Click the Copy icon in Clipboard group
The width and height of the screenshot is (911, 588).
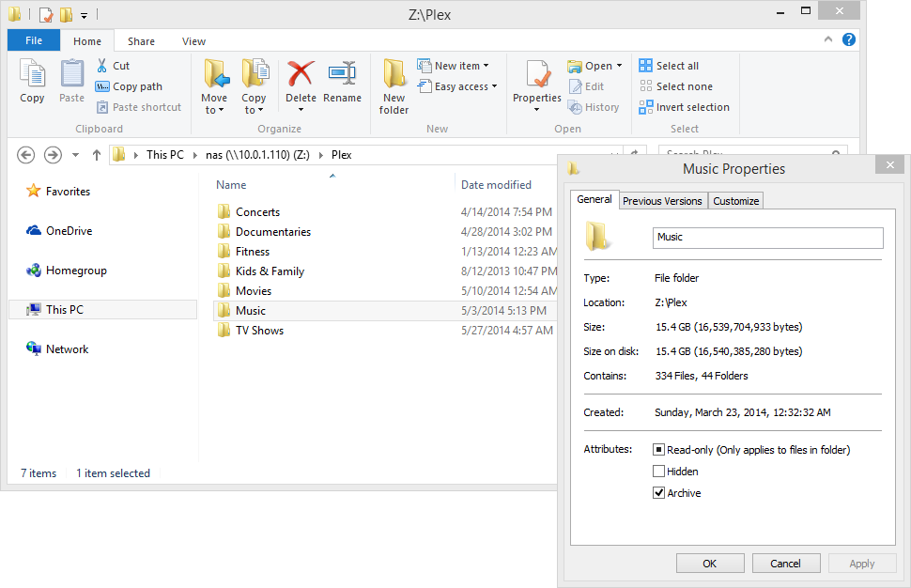coord(32,73)
